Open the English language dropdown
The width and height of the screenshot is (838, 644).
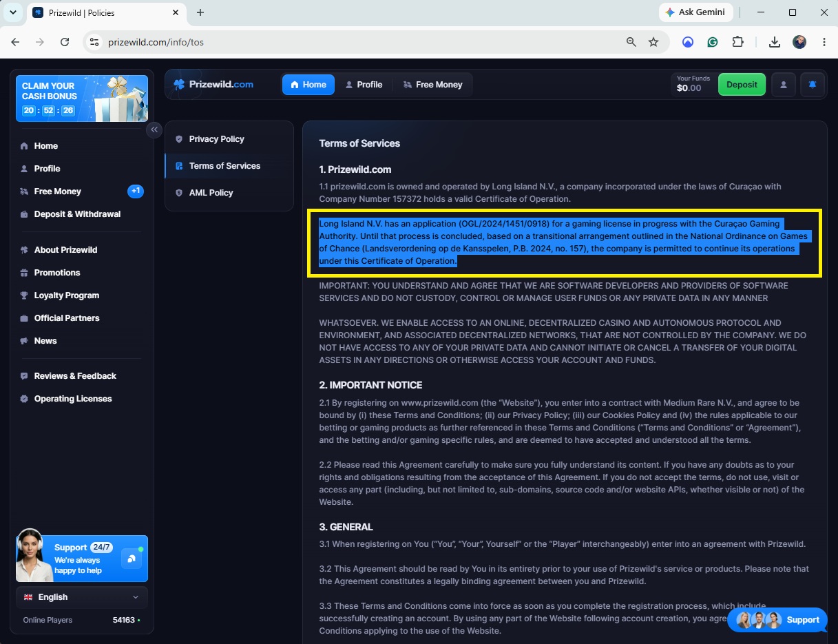82,597
